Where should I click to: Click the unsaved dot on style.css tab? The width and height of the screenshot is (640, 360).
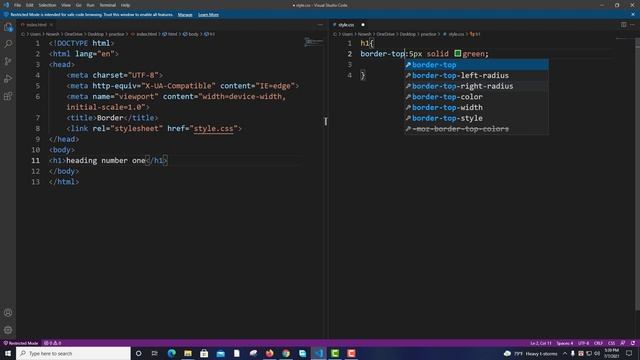363,25
